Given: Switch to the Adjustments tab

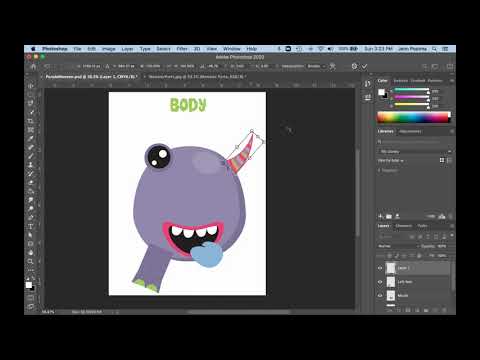Looking at the screenshot, I should tap(410, 131).
